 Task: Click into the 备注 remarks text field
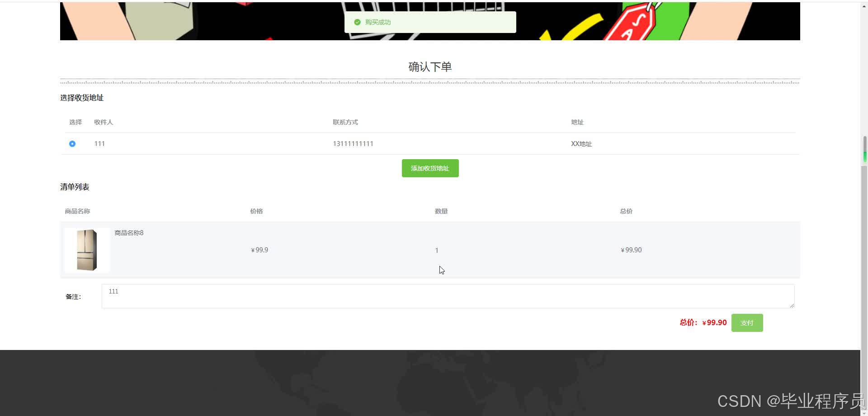(x=448, y=296)
